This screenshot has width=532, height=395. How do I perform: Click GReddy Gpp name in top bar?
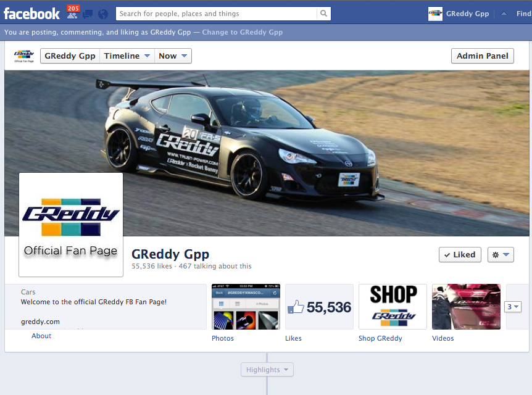point(468,14)
